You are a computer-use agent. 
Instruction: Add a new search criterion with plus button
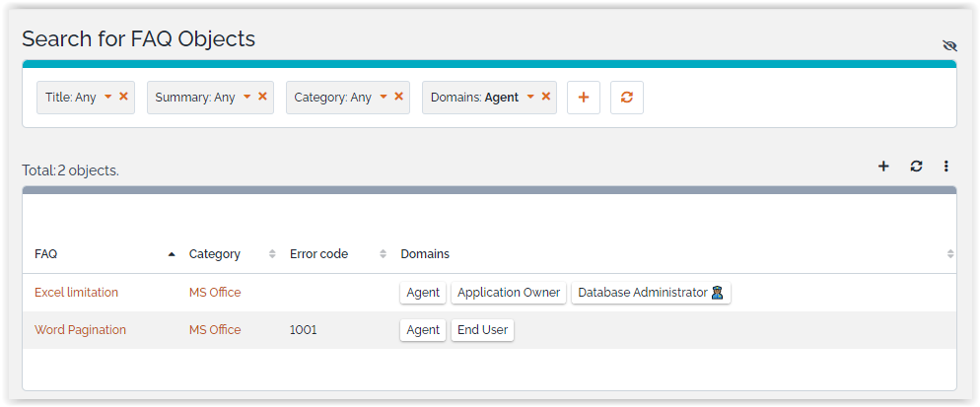pyautogui.click(x=584, y=98)
